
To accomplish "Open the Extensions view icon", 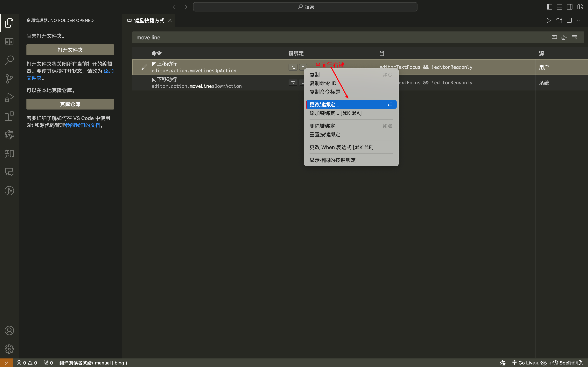I will point(9,116).
